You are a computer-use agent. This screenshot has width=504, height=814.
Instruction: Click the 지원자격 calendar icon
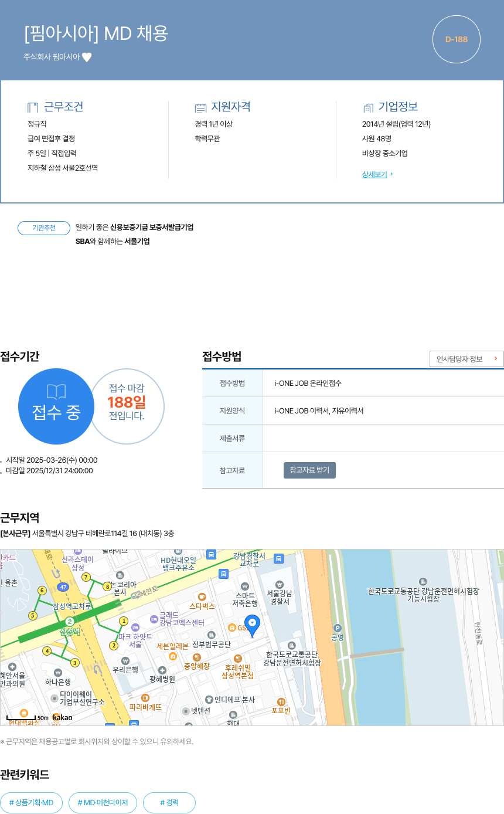(x=200, y=108)
